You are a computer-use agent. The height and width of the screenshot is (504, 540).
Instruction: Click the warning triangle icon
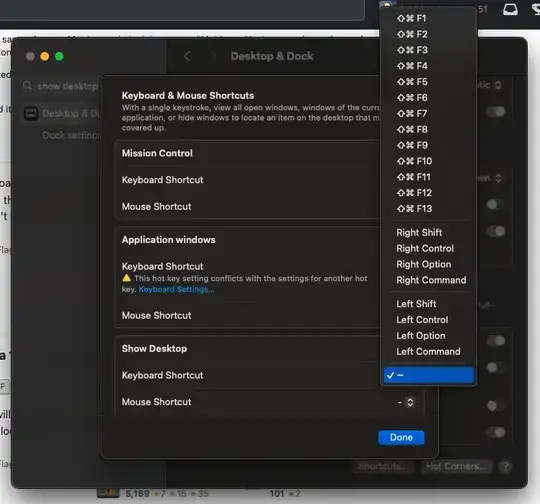click(x=126, y=278)
